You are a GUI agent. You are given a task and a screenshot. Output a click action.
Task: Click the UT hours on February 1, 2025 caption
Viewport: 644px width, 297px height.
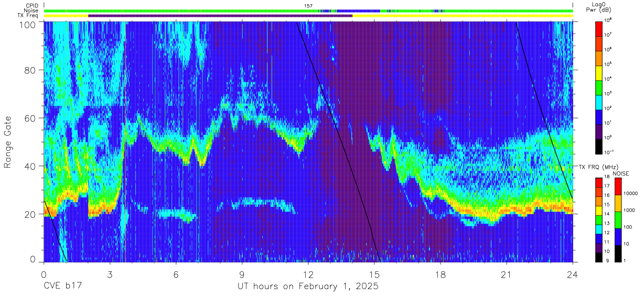(308, 287)
